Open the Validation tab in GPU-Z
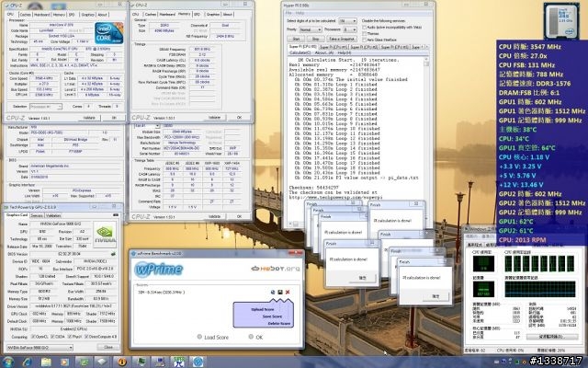Screen dimensions: 588x368 point(53,215)
